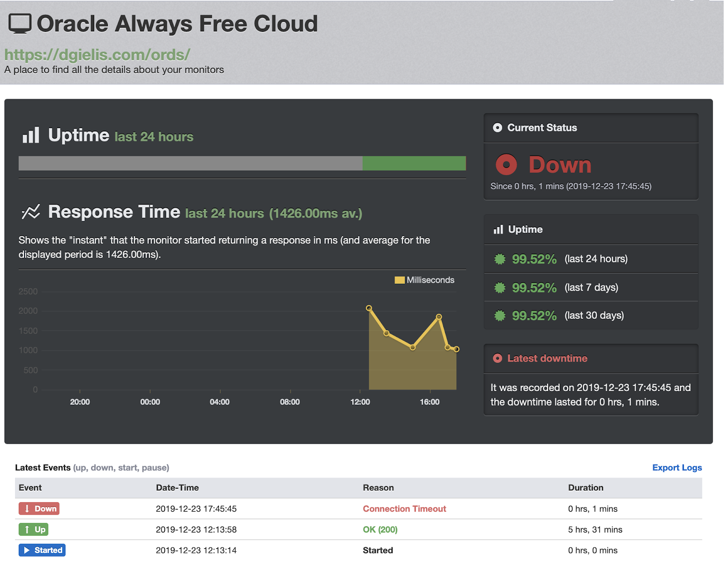The image size is (728, 573).
Task: Click the Current Status heading
Action: pyautogui.click(x=542, y=128)
